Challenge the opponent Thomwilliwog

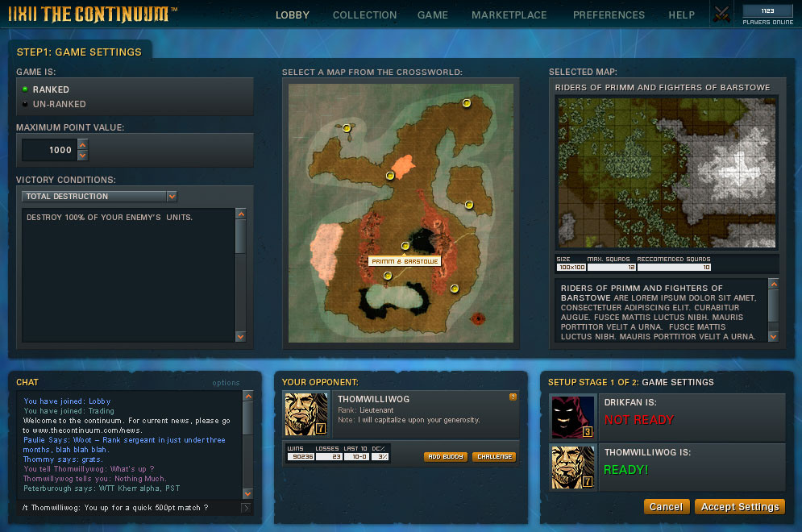click(x=495, y=457)
